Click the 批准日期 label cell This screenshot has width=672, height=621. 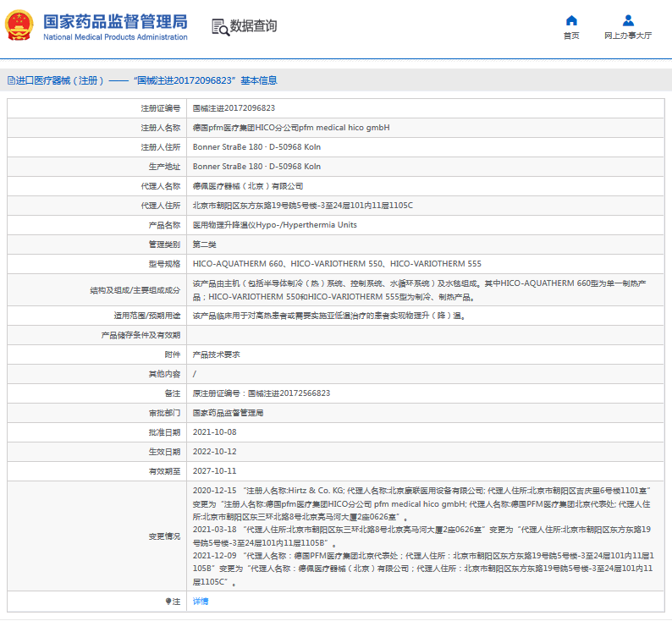point(96,432)
